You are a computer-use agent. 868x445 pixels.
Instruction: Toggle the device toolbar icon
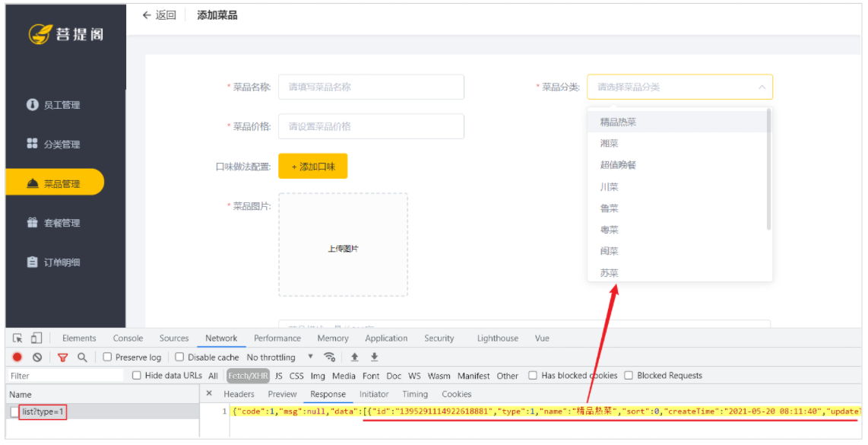pos(36,338)
